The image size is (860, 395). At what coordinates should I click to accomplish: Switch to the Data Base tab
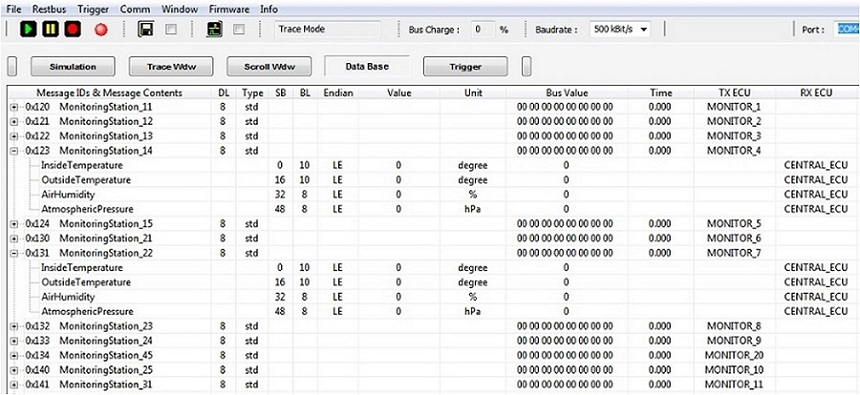[367, 66]
